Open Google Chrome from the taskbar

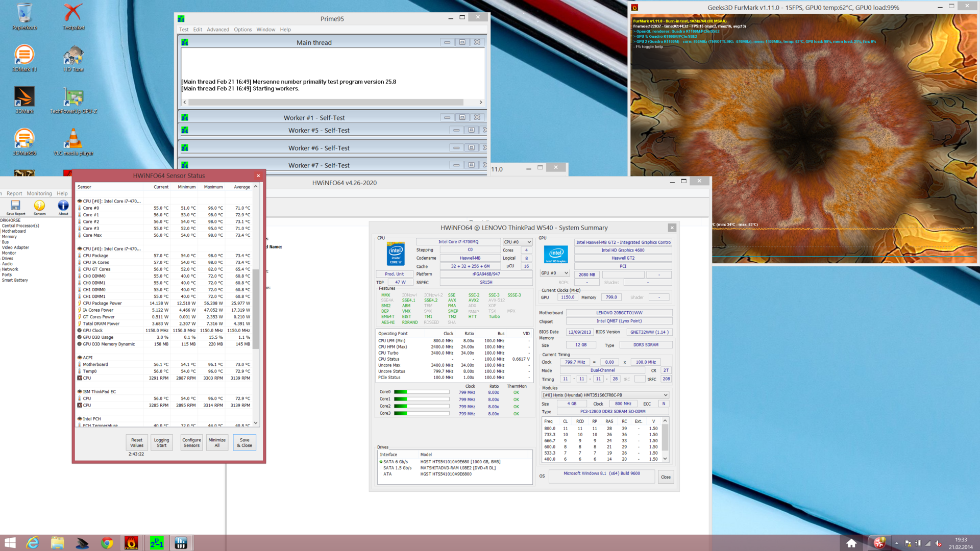107,543
